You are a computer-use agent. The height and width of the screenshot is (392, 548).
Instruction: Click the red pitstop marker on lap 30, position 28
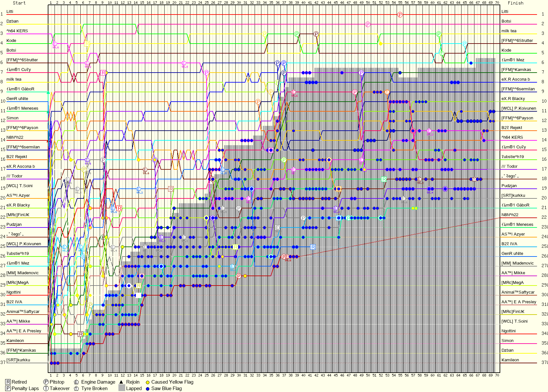[238, 276]
